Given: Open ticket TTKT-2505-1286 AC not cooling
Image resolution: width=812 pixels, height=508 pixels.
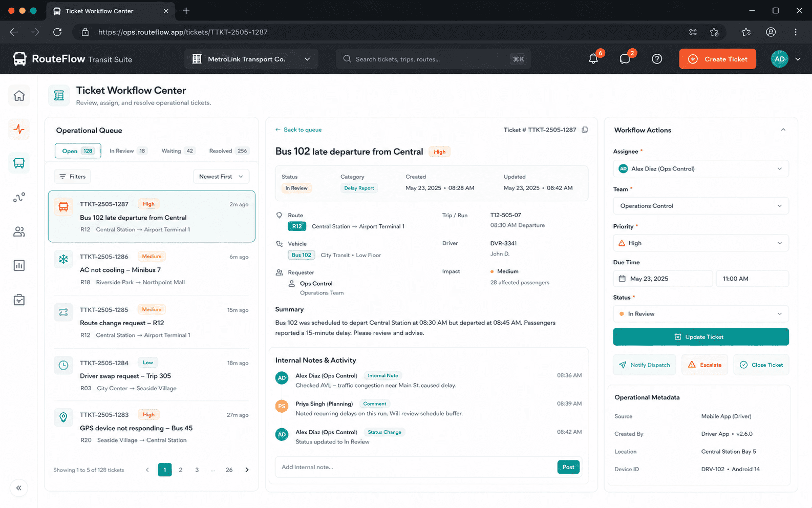Looking at the screenshot, I should 152,269.
